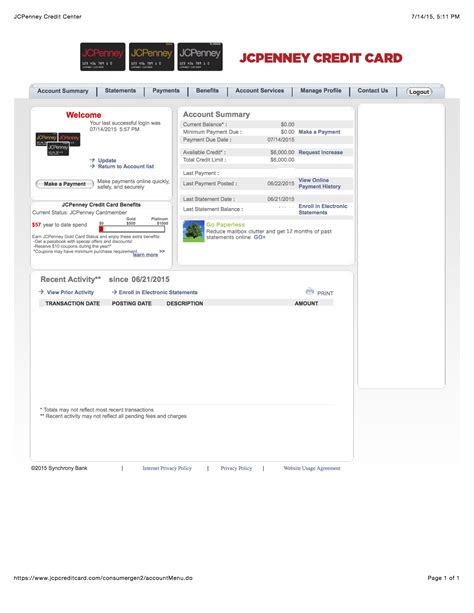Click Enroll in Electronic Statements under Recent Activity
Image resolution: width=474 pixels, height=613 pixels.
[158, 292]
